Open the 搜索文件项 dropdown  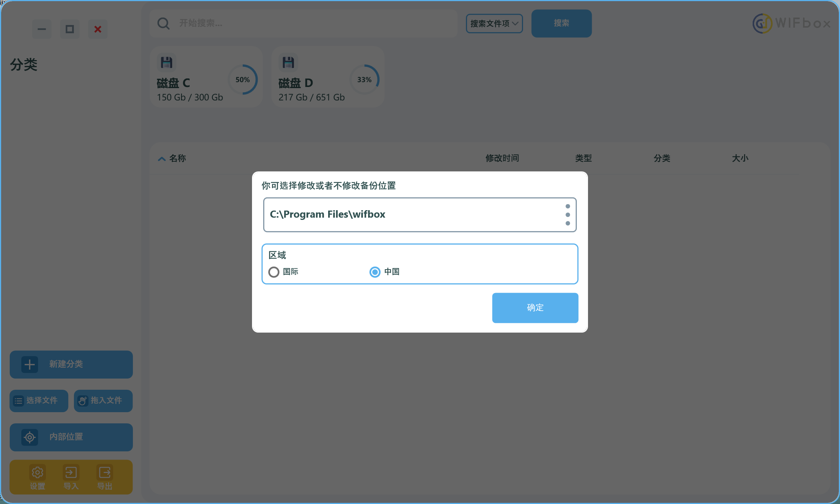(494, 24)
